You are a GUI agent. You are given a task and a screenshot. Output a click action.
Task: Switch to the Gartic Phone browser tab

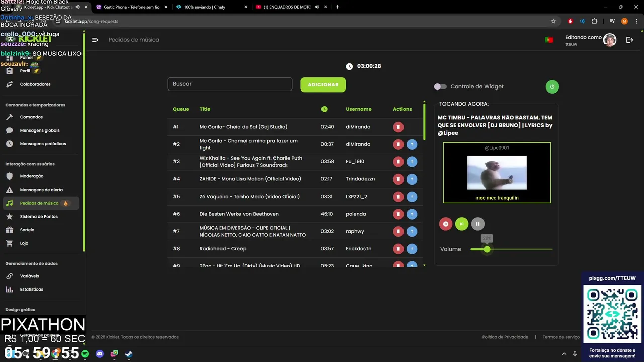click(x=130, y=7)
